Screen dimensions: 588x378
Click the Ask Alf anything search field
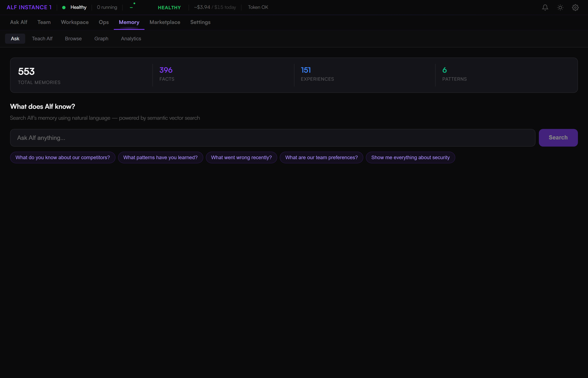pyautogui.click(x=272, y=138)
